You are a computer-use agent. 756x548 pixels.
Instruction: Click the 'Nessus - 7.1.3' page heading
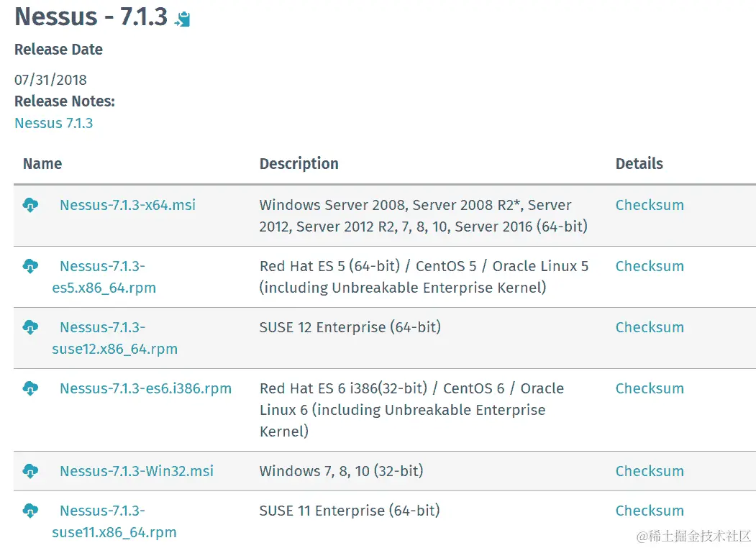[x=91, y=17]
